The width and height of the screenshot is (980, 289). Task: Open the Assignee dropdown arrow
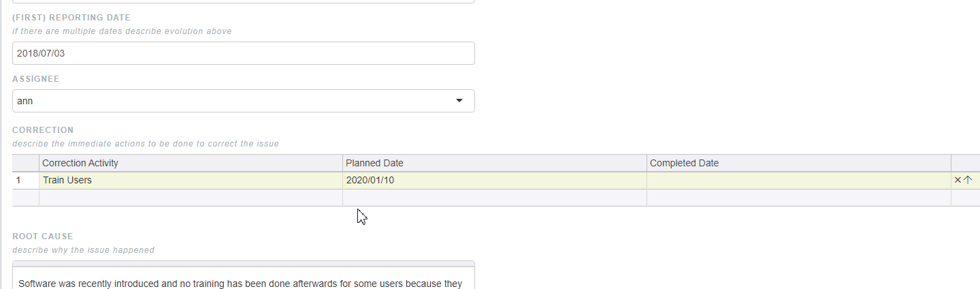point(459,101)
